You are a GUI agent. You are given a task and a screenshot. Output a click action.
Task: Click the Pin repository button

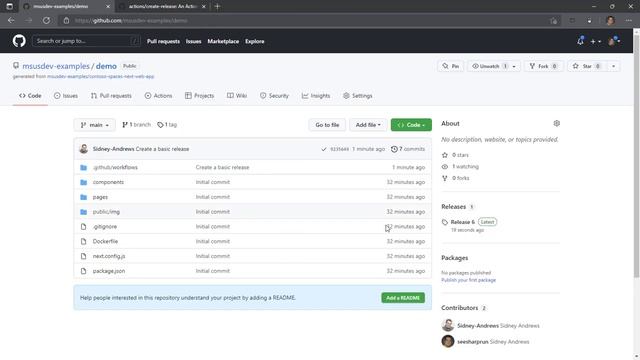pyautogui.click(x=451, y=66)
